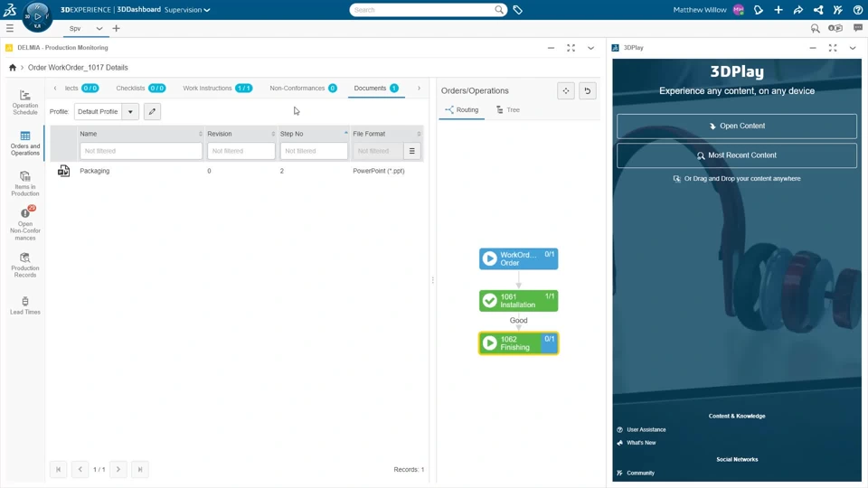Expand the Production Monitoring widget menu chevron
The image size is (868, 488).
click(590, 48)
